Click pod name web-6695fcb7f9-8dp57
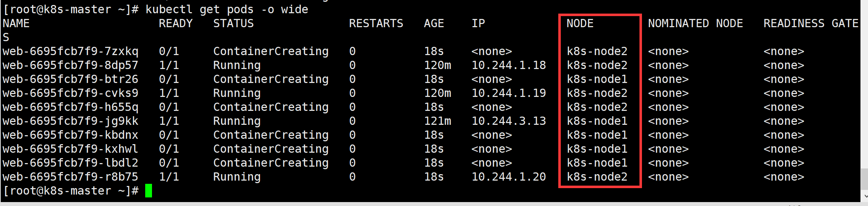This screenshot has width=868, height=206. coord(70,65)
